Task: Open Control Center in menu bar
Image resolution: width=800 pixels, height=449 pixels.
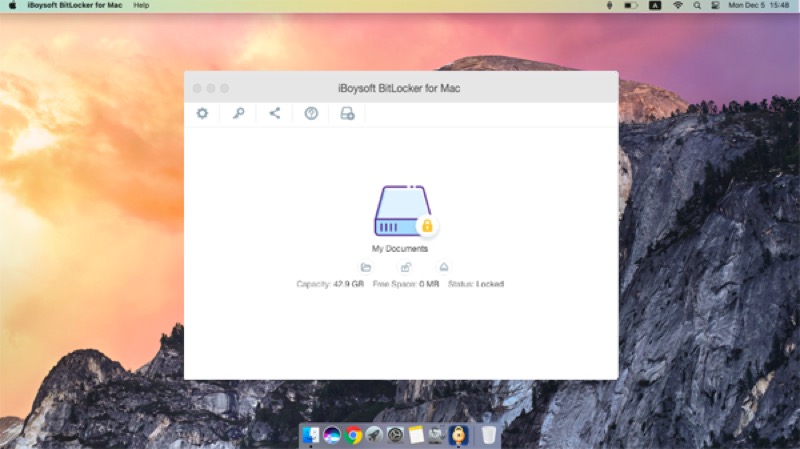Action: click(715, 5)
